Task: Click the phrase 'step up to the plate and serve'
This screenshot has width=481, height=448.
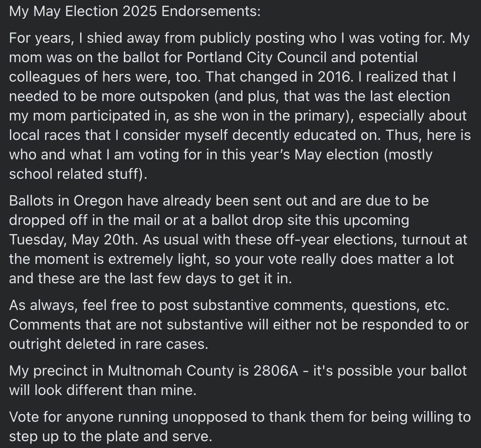Action: click(x=110, y=436)
